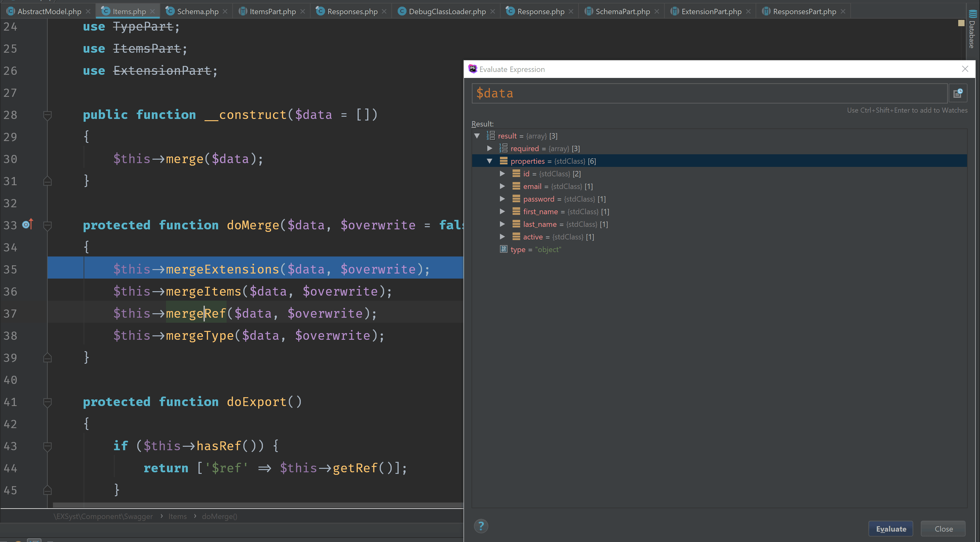Screen dimensions: 980x542
Task: Fold the if hasRef block at line 43
Action: pyautogui.click(x=47, y=446)
